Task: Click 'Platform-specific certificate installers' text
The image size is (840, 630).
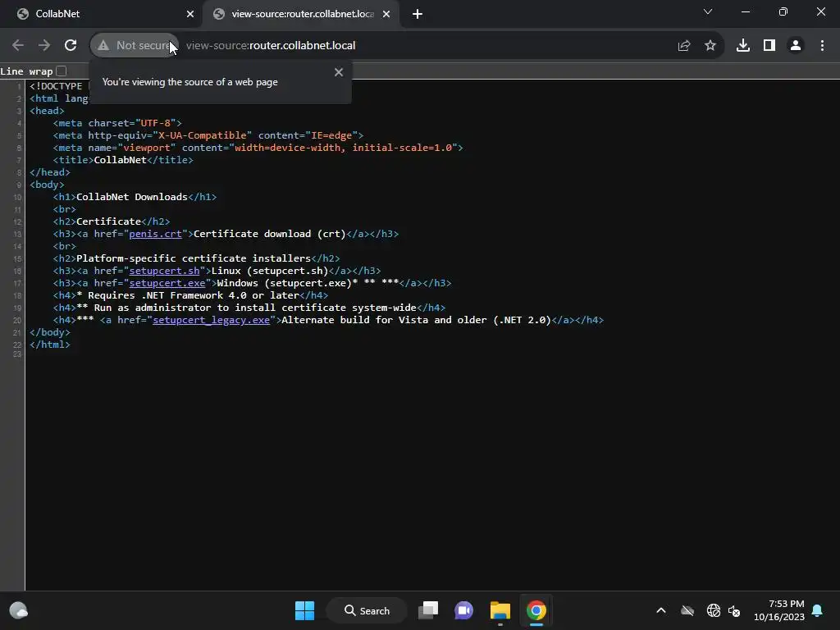Action: [194, 258]
